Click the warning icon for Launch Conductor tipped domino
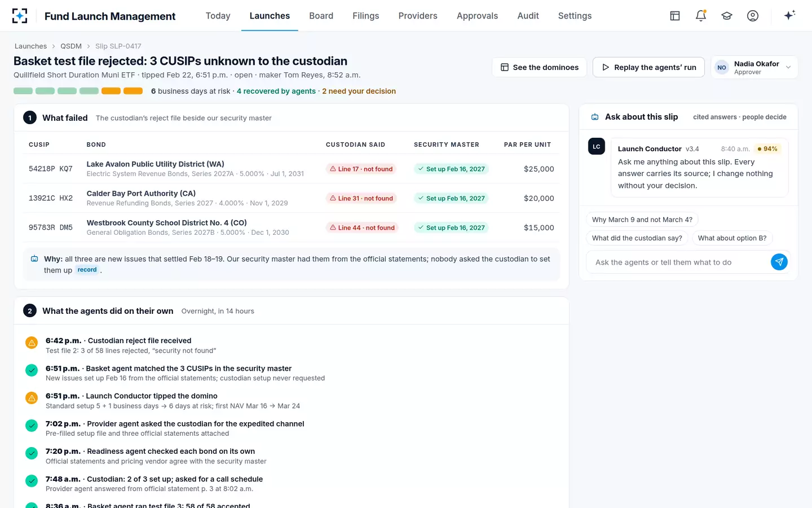Screen dimensions: 812x508 coord(32,398)
